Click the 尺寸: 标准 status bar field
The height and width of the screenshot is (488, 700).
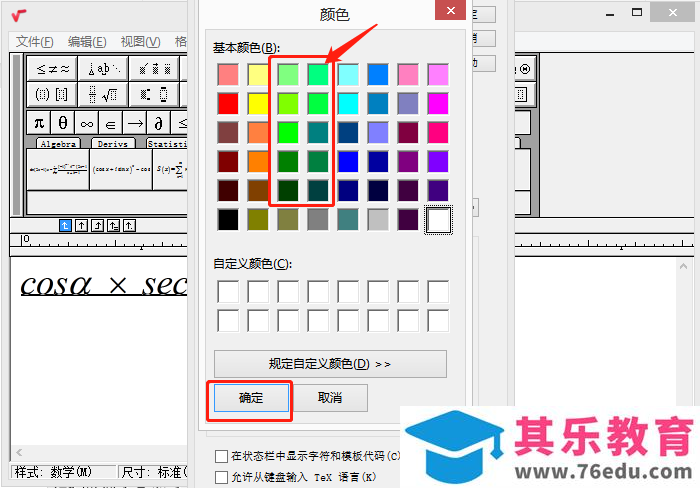tap(153, 472)
